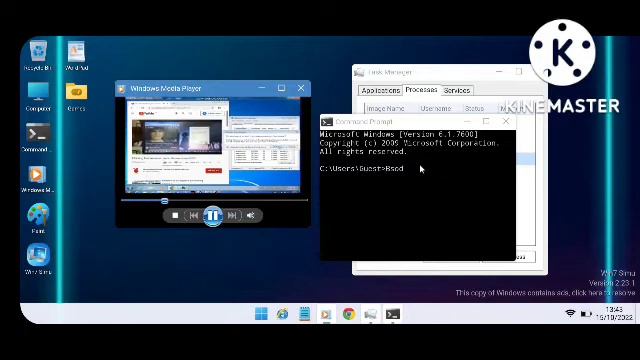Click the Windows Media Player title icon

click(122, 89)
